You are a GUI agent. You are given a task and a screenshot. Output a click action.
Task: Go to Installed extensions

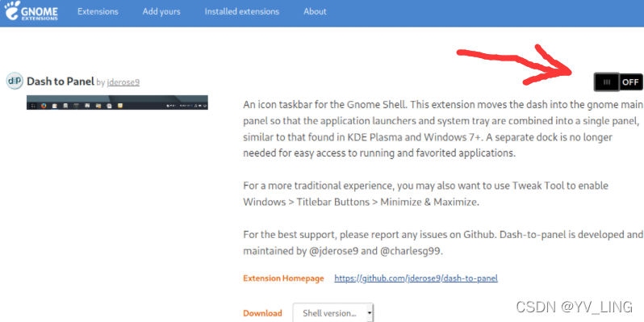[x=242, y=11]
